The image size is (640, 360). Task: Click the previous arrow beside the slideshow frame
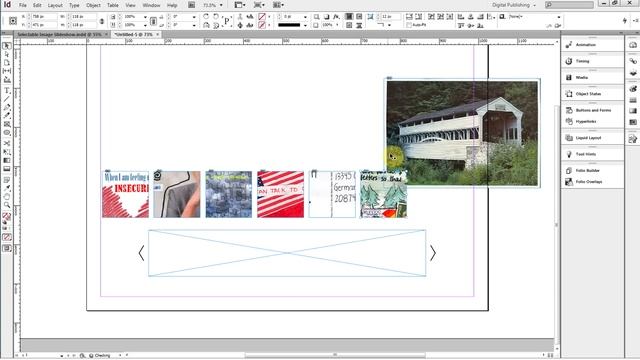(x=141, y=253)
